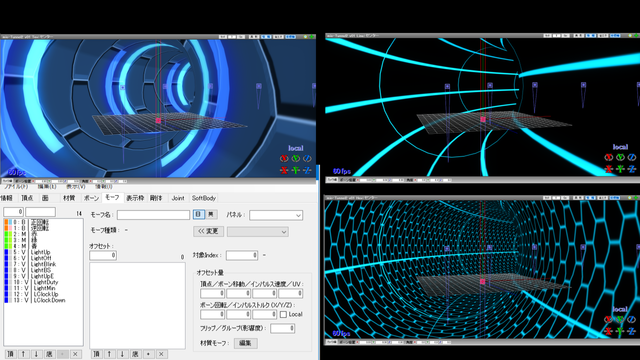Click red X move gizmo in bottom-right viewport
Screen dimensions: 640x360
608,331
